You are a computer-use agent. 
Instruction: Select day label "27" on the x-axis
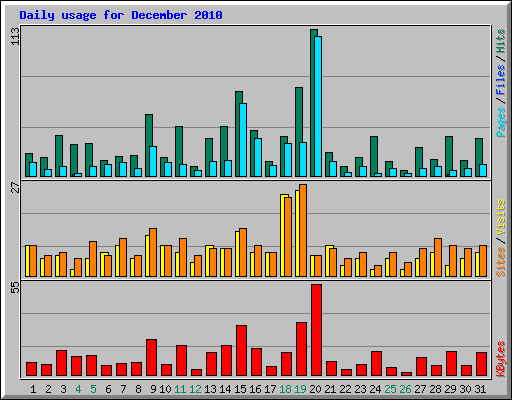[x=420, y=389]
